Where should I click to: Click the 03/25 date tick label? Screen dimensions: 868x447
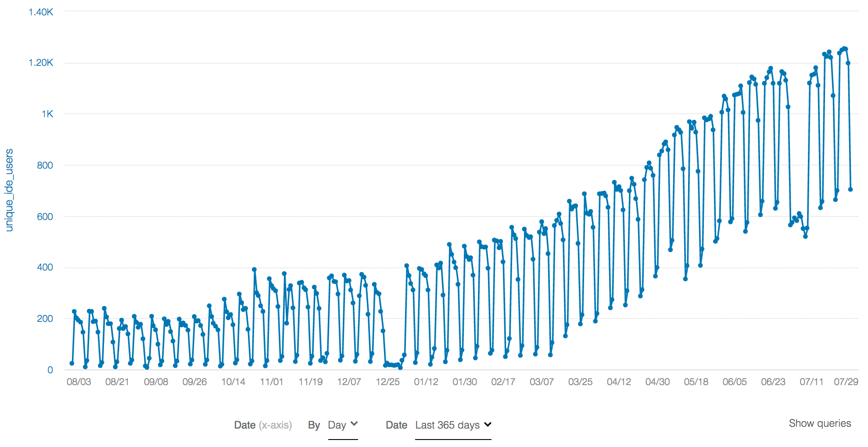[x=580, y=382]
